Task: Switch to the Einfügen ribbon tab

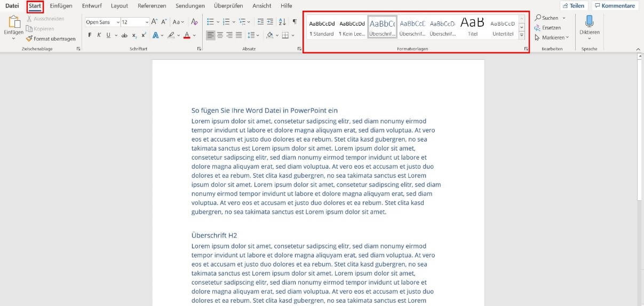Action: [61, 6]
